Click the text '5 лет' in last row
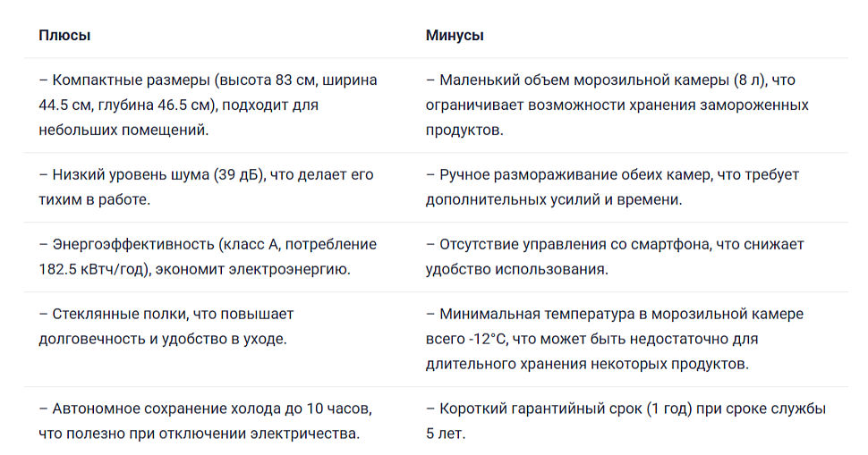 pos(444,434)
